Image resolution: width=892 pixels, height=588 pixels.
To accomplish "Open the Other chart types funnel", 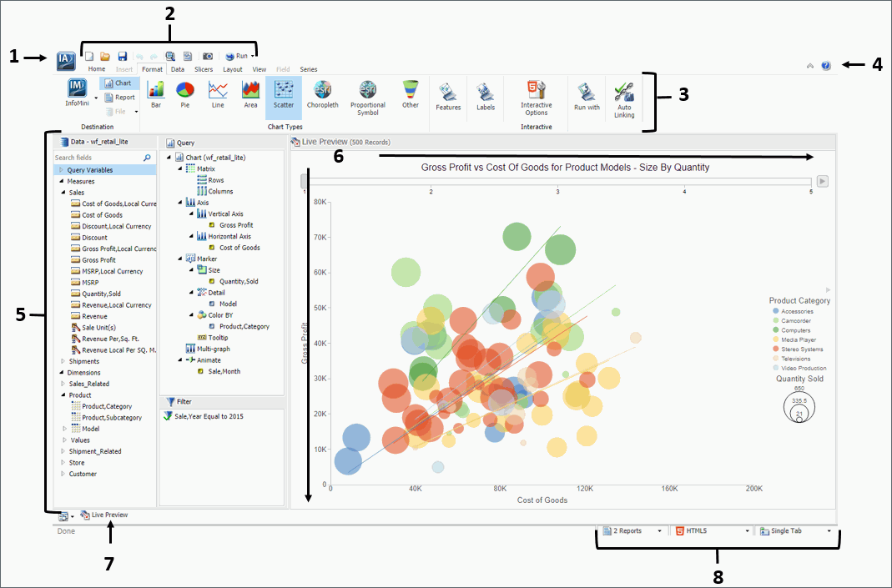I will click(x=411, y=93).
